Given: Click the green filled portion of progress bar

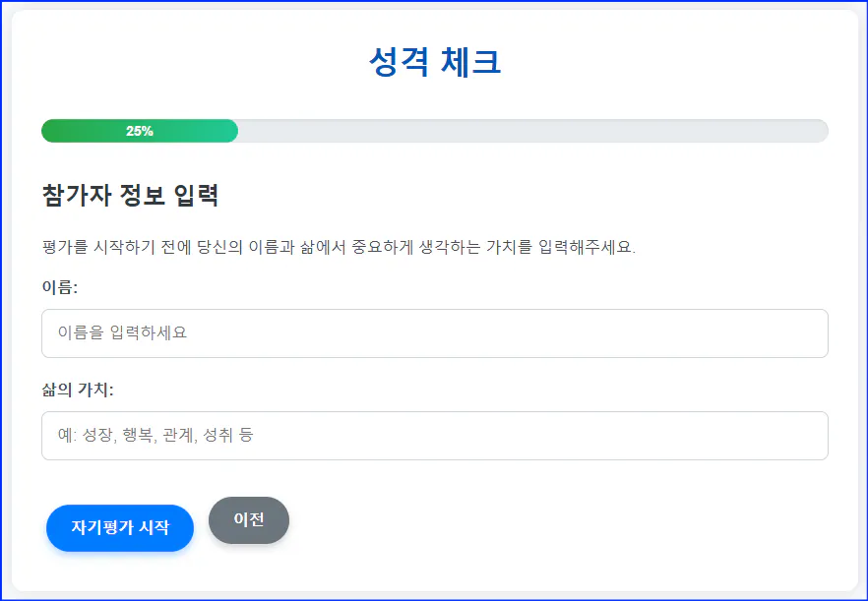Looking at the screenshot, I should click(x=138, y=130).
